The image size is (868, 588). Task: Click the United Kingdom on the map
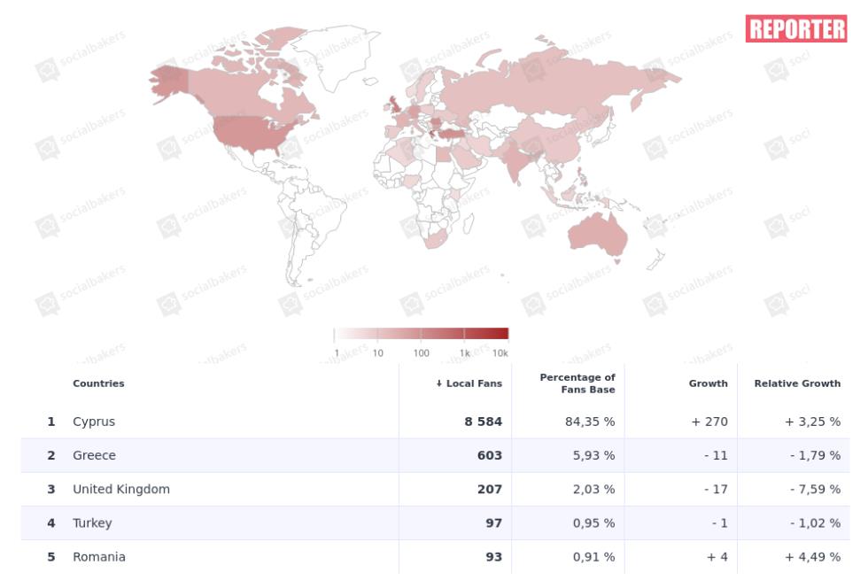click(x=395, y=105)
